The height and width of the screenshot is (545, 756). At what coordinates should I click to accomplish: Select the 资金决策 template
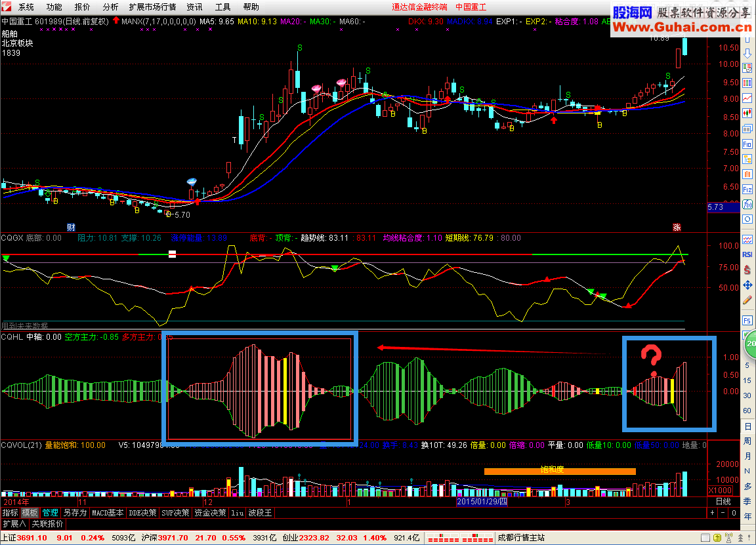coord(210,513)
